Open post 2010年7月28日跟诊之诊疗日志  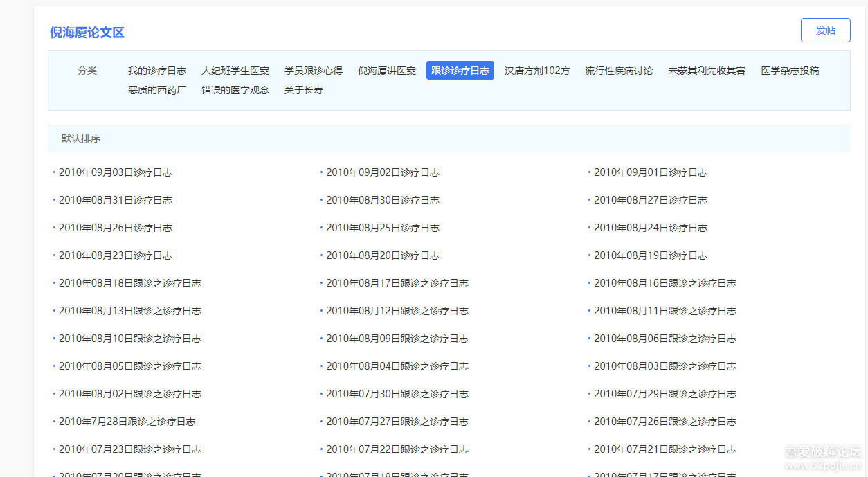pos(127,422)
